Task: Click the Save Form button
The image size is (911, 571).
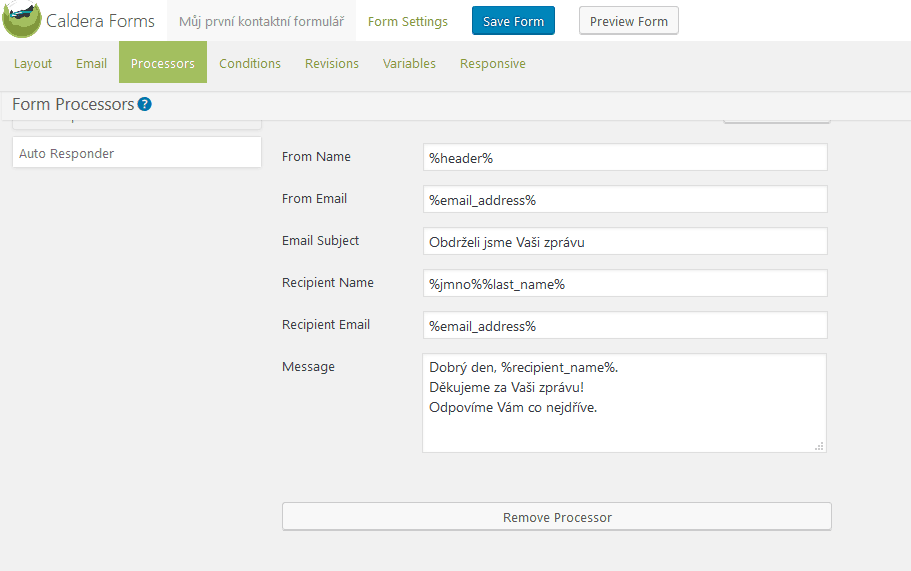Action: (513, 21)
